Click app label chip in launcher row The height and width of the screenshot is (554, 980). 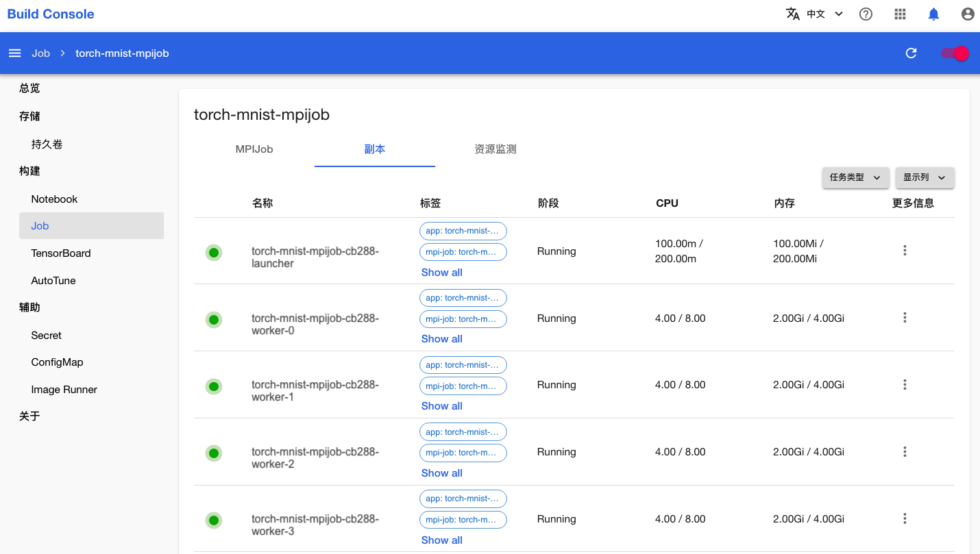463,231
